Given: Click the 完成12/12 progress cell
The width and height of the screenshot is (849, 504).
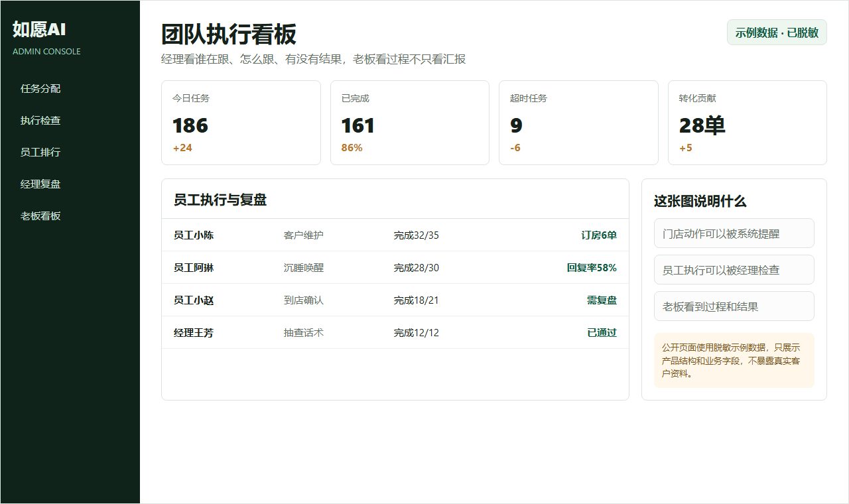Looking at the screenshot, I should 417,333.
